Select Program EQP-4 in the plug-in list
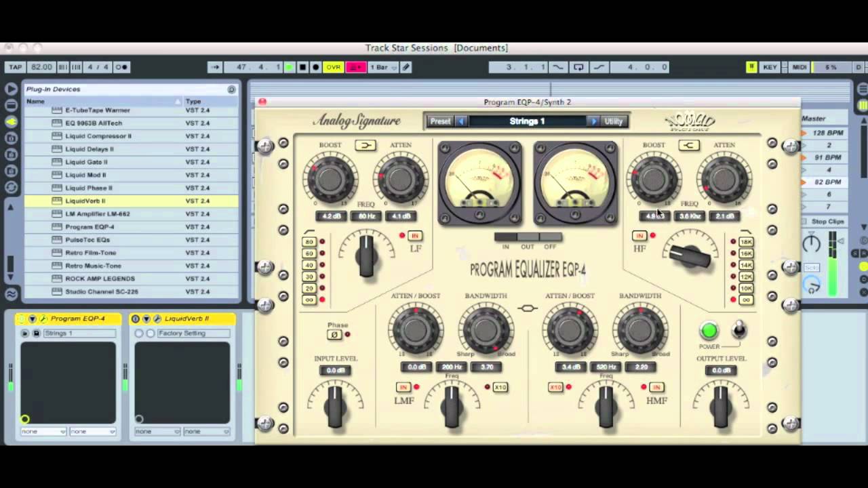 [x=132, y=227]
